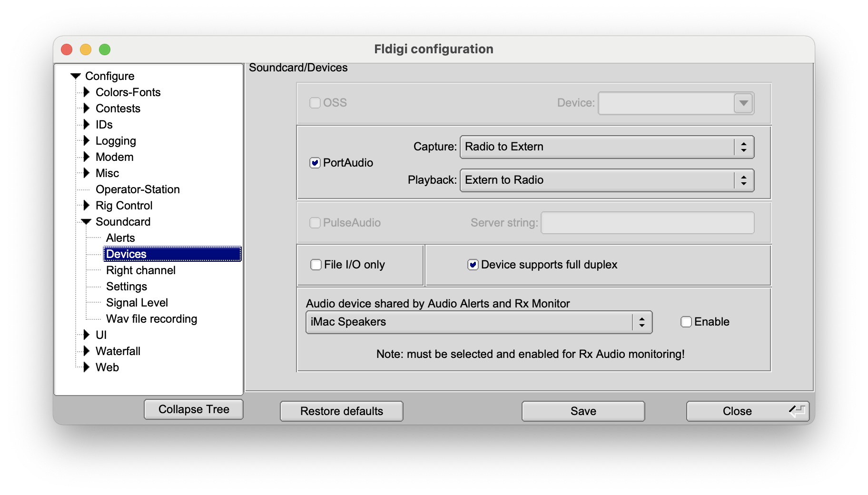Open the Wav file recording page
The width and height of the screenshot is (868, 495).
coord(151,319)
